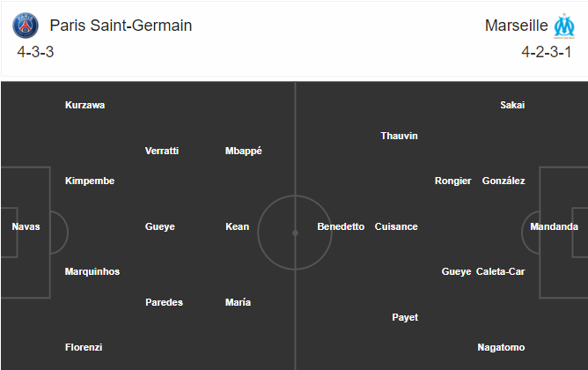The height and width of the screenshot is (370, 588).
Task: Select Kurzawa at left back
Action: (x=85, y=105)
